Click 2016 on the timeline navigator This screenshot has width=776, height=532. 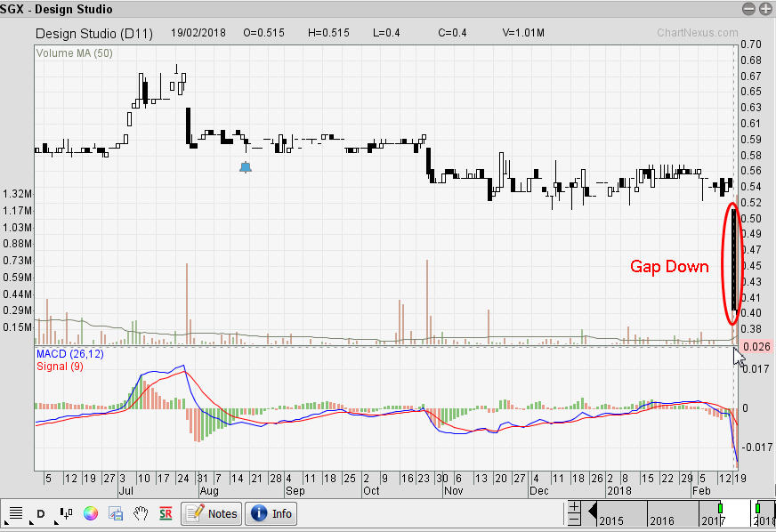[x=662, y=520]
